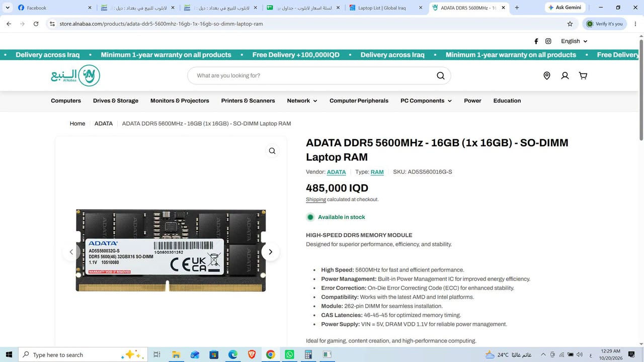Expand the PC Components menu dropdown
The width and height of the screenshot is (644, 362).
pos(426,101)
